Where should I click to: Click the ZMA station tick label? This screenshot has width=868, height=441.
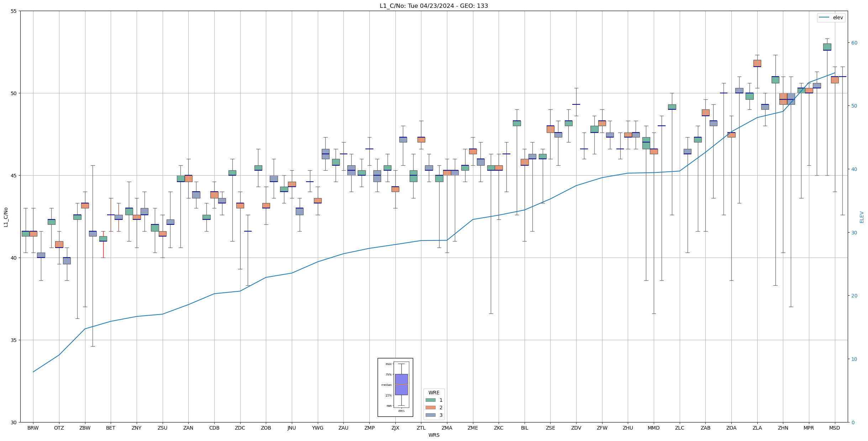447,428
